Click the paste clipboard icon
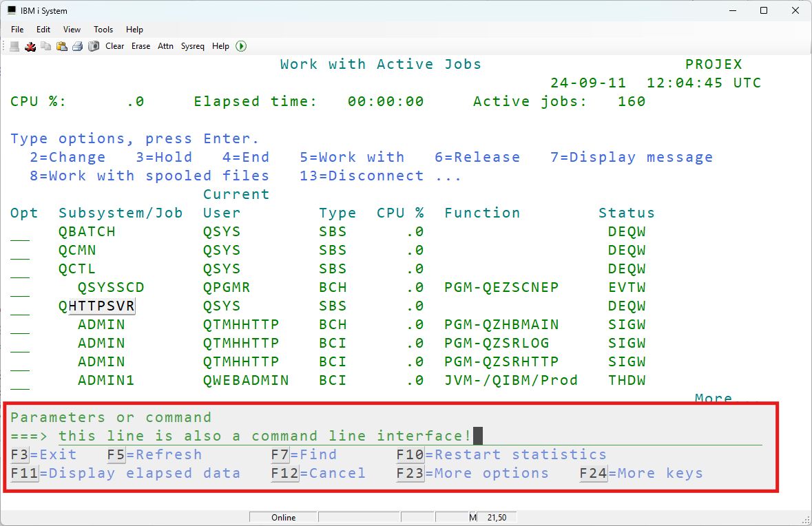812x526 pixels. click(61, 46)
